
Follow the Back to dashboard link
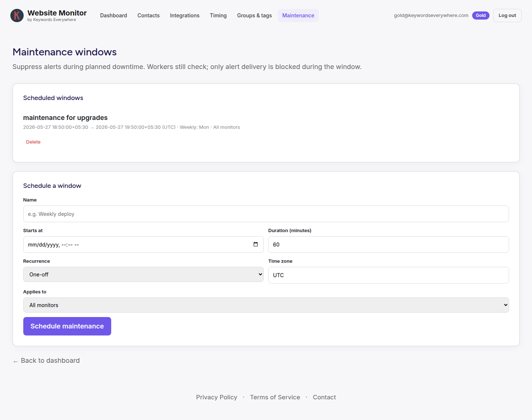47,361
